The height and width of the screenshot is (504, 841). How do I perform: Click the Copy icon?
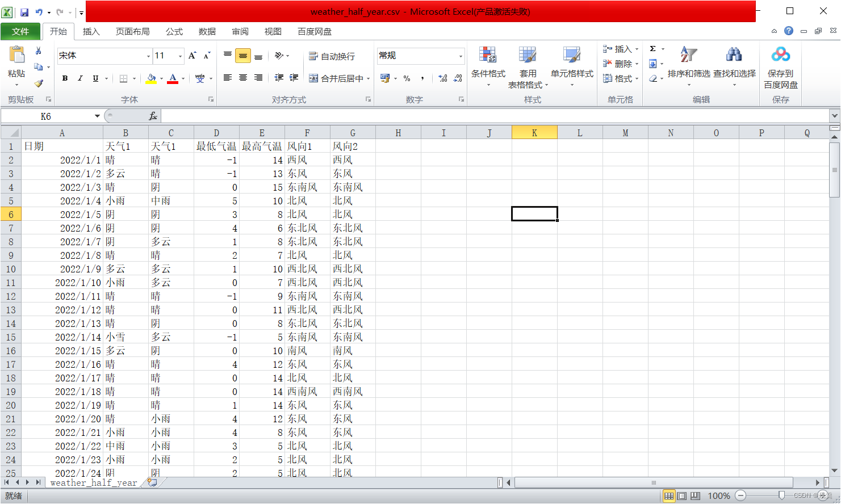(x=39, y=67)
